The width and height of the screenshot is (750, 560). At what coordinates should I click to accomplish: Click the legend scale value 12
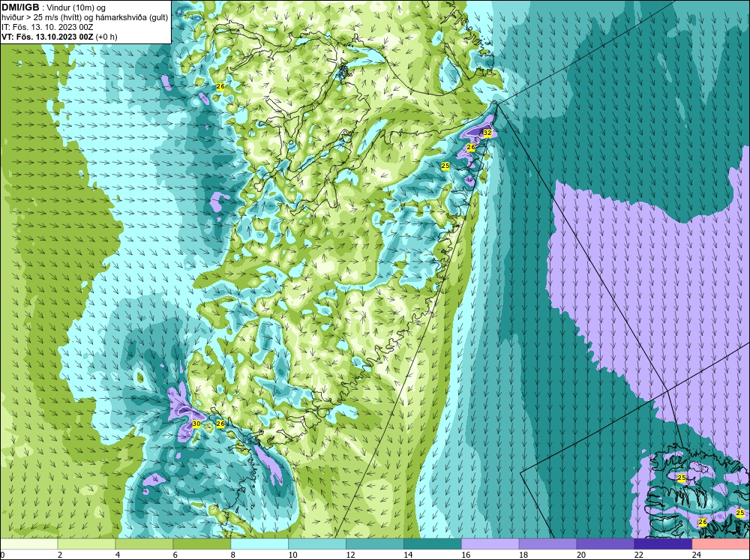[350, 555]
